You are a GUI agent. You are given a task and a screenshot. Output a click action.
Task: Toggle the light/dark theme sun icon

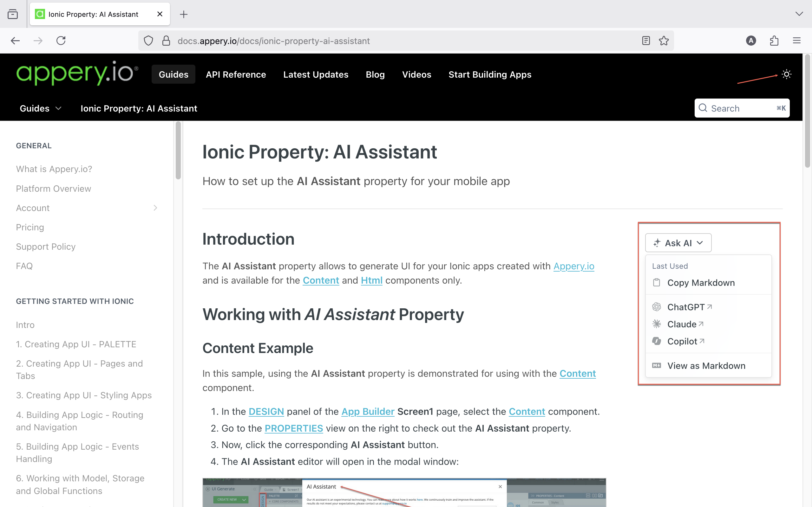pyautogui.click(x=786, y=74)
